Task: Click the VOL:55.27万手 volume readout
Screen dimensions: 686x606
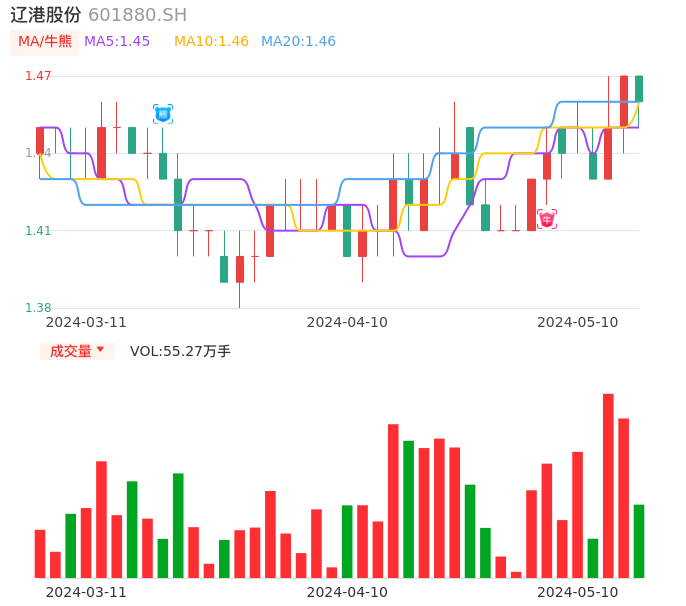Action: tap(180, 351)
